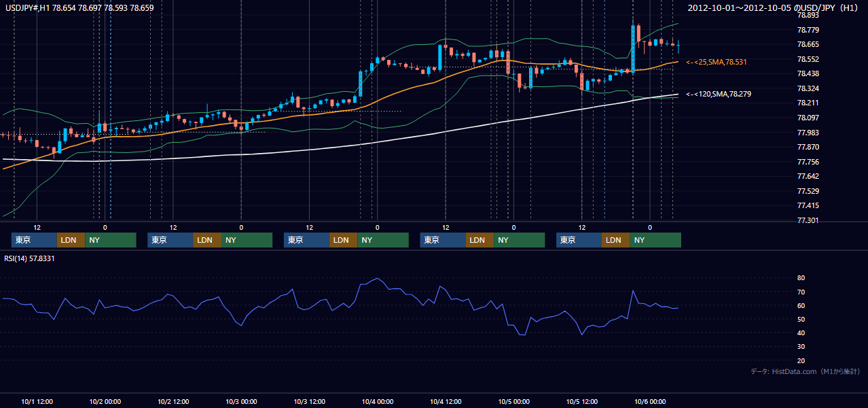
Task: Select the rightmost LDN session block
Action: click(x=615, y=240)
